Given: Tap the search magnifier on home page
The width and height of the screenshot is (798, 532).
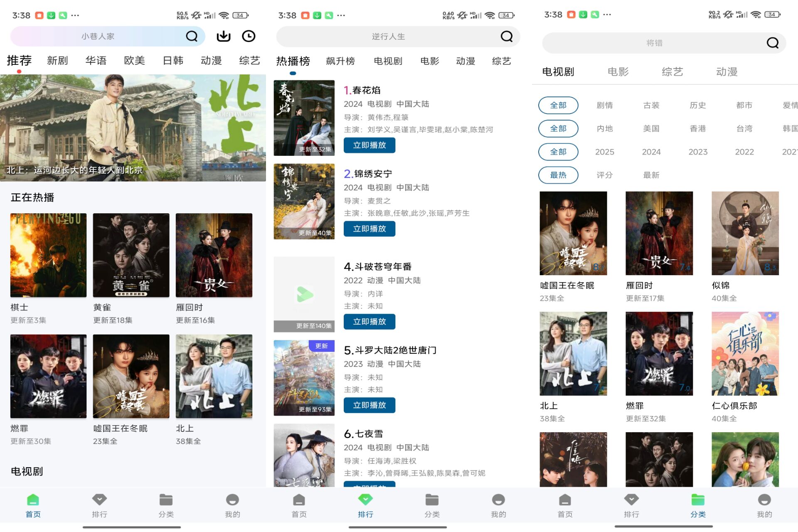Looking at the screenshot, I should point(191,36).
